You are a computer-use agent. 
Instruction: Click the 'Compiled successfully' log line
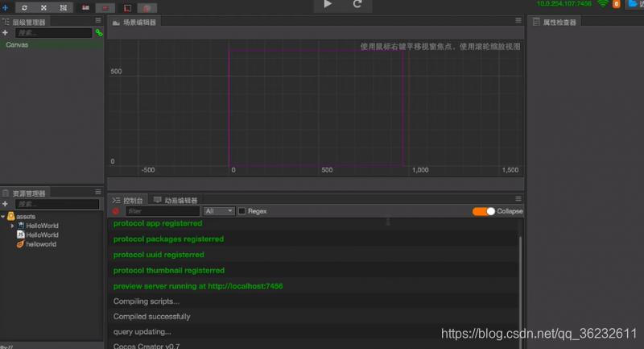tap(151, 317)
